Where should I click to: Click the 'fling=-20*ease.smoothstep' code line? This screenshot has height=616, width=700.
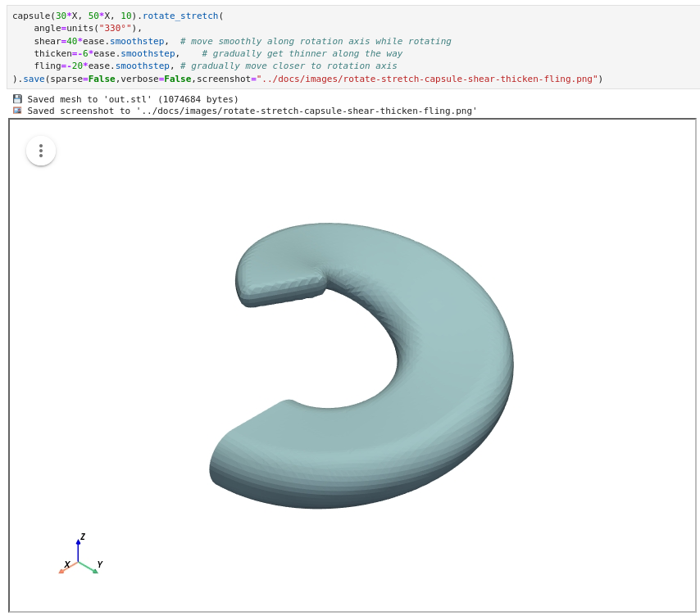tap(104, 66)
